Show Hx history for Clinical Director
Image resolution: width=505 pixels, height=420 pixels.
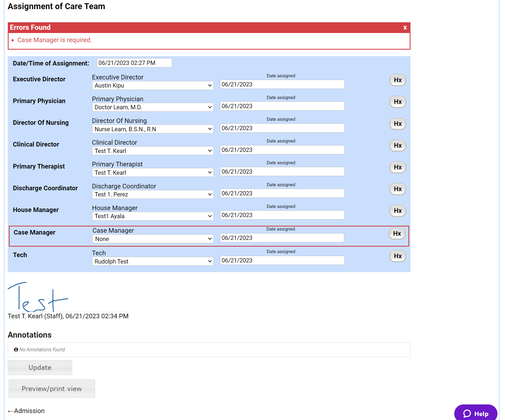[x=398, y=145]
